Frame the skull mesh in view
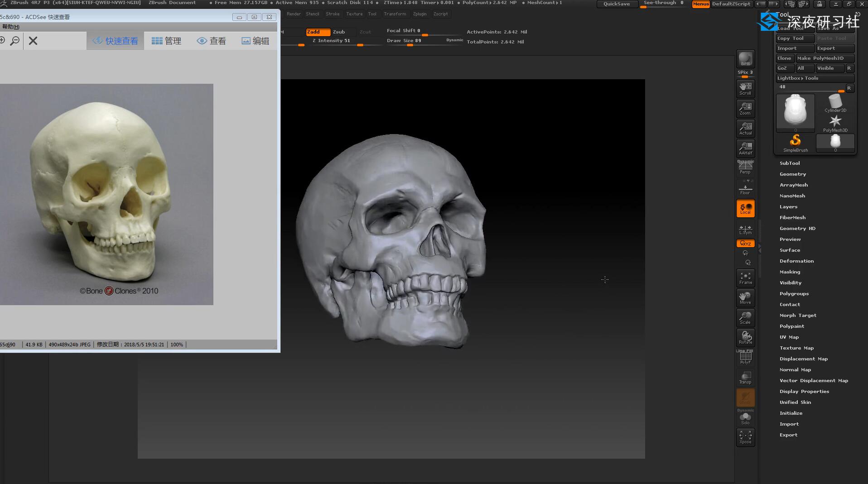868x484 pixels. (x=745, y=278)
